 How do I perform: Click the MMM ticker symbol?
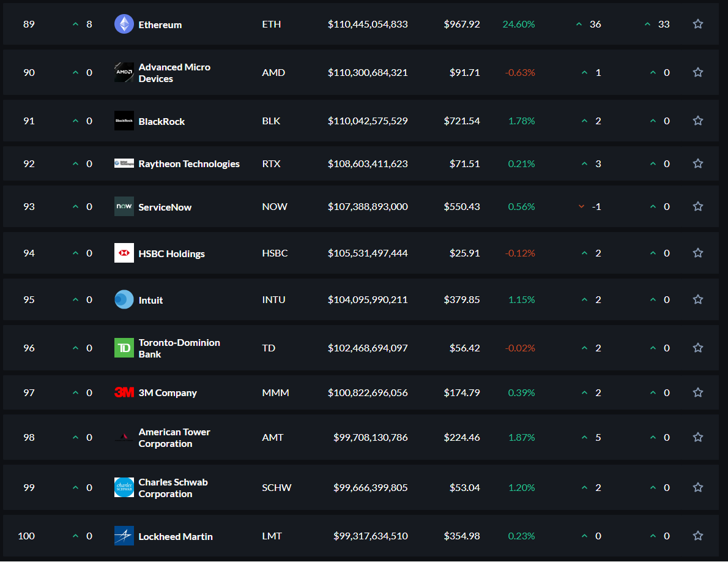pos(275,392)
